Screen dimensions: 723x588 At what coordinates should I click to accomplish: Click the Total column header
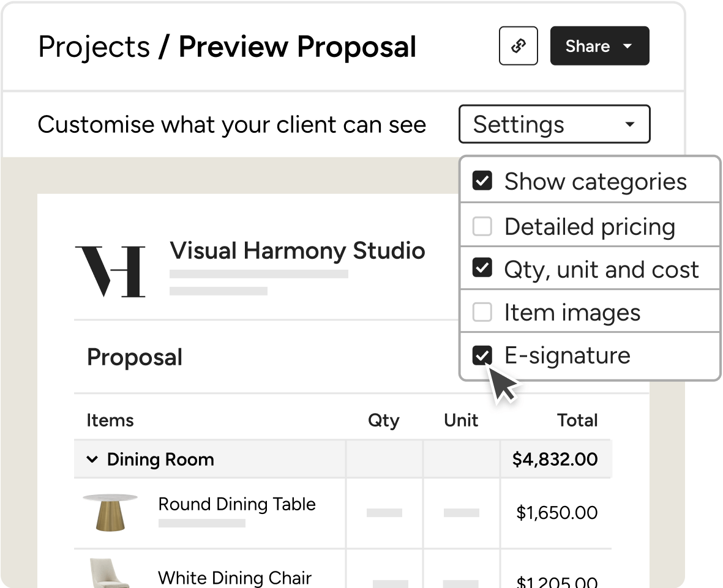tap(577, 420)
